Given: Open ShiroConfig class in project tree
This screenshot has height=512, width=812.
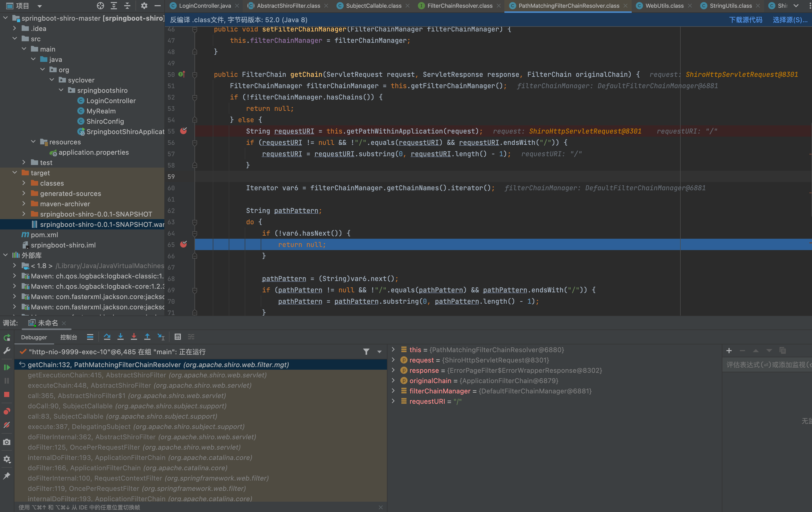Looking at the screenshot, I should click(105, 121).
